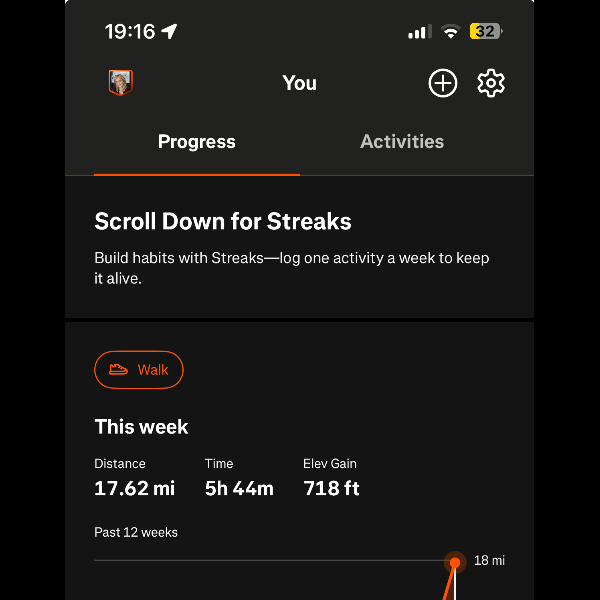Select the orange data point on chart
The height and width of the screenshot is (600, 600).
(x=455, y=562)
